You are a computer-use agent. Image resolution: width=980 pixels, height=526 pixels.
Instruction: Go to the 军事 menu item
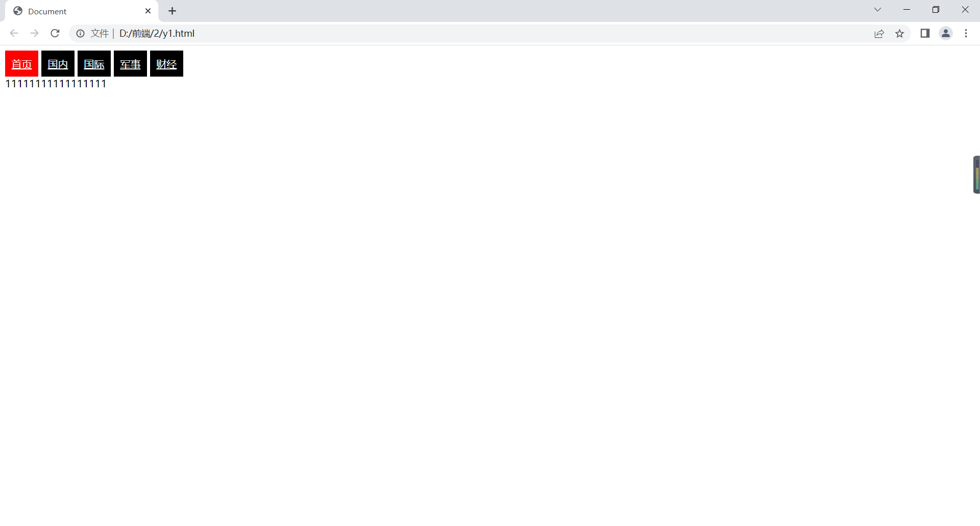point(130,64)
